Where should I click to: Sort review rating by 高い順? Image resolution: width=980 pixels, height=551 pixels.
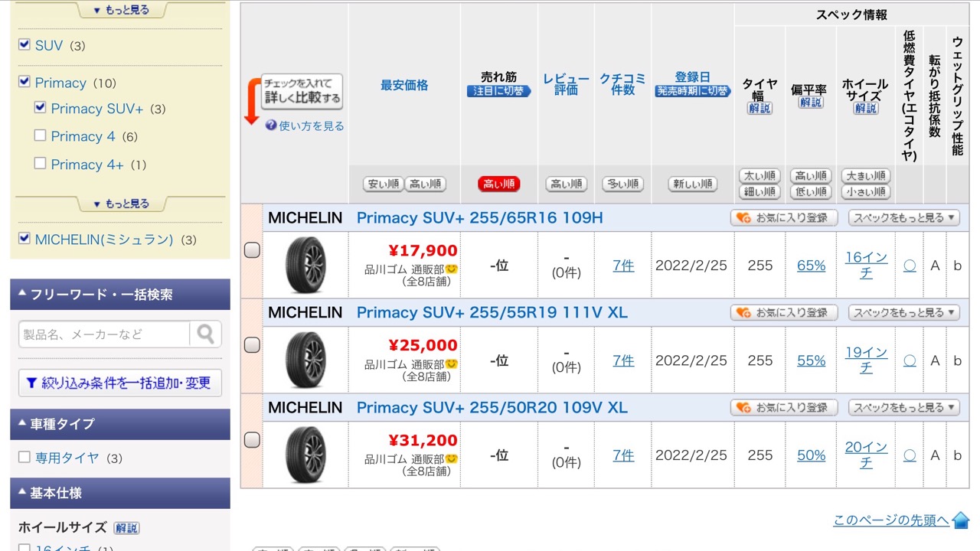point(566,184)
